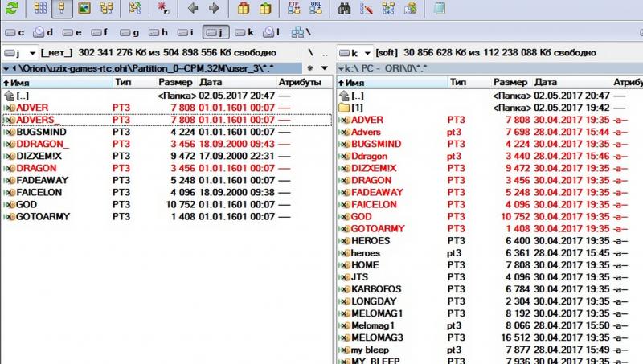
Task: Switch to thumbnails view in the toolbar
Action: 84,9
